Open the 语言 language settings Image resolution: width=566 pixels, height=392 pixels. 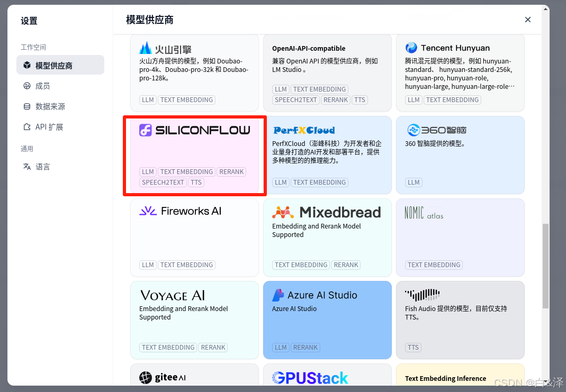click(42, 167)
